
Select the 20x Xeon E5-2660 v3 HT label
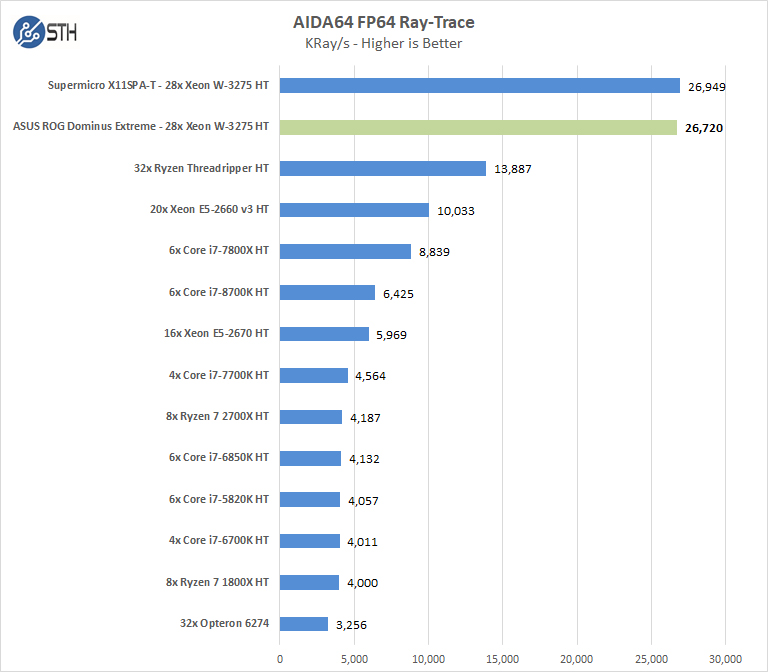tap(209, 209)
